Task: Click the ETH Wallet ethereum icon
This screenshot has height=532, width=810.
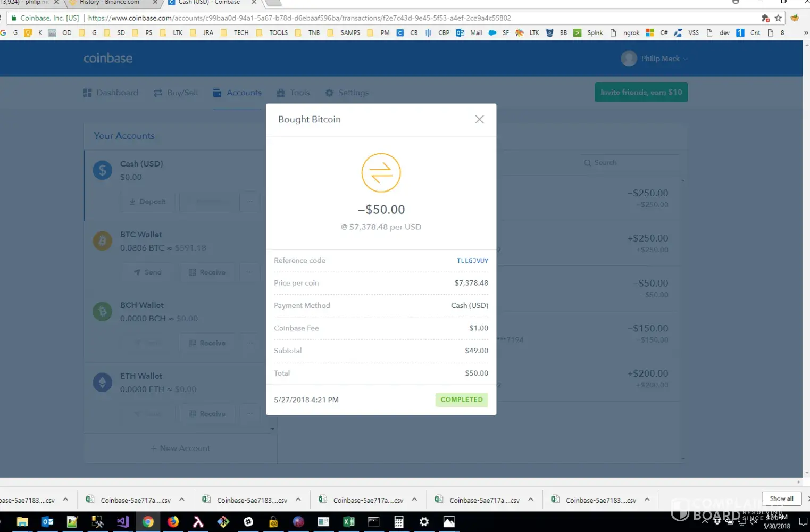Action: [x=103, y=383]
